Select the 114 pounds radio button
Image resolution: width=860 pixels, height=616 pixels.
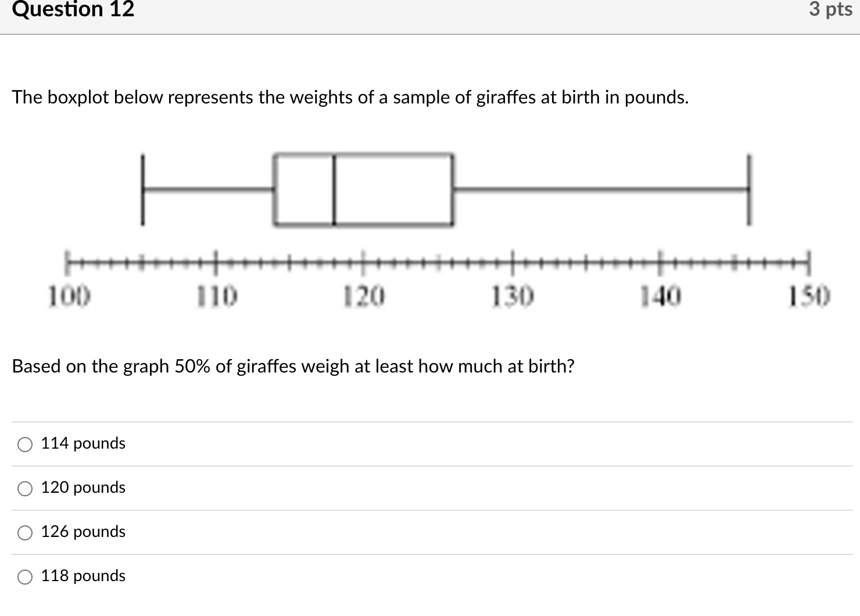[24, 444]
